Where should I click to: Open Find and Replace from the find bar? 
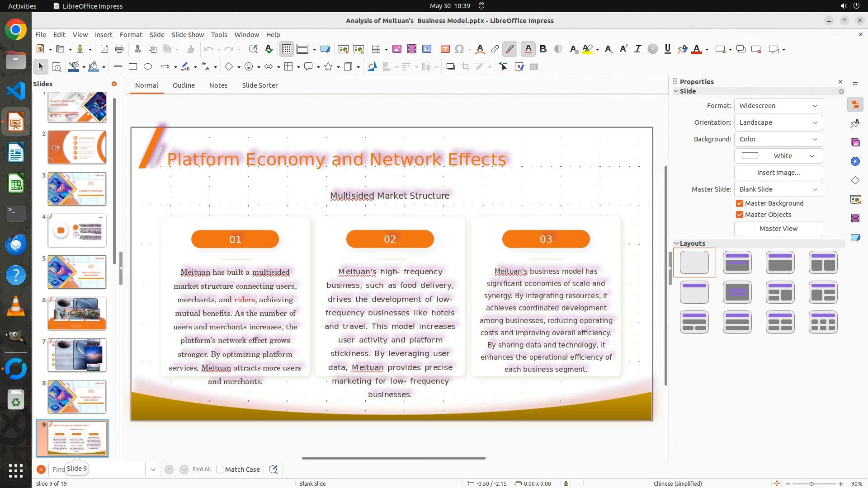(x=273, y=469)
